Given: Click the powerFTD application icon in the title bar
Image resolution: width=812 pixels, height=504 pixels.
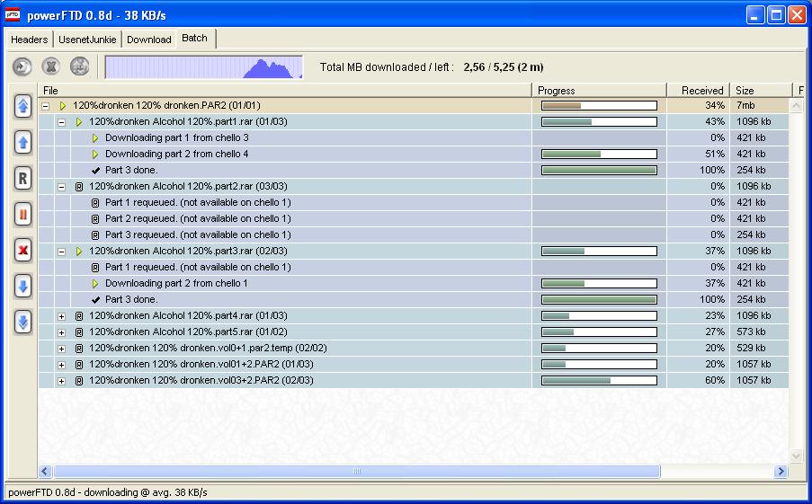Looking at the screenshot, I should (x=13, y=14).
